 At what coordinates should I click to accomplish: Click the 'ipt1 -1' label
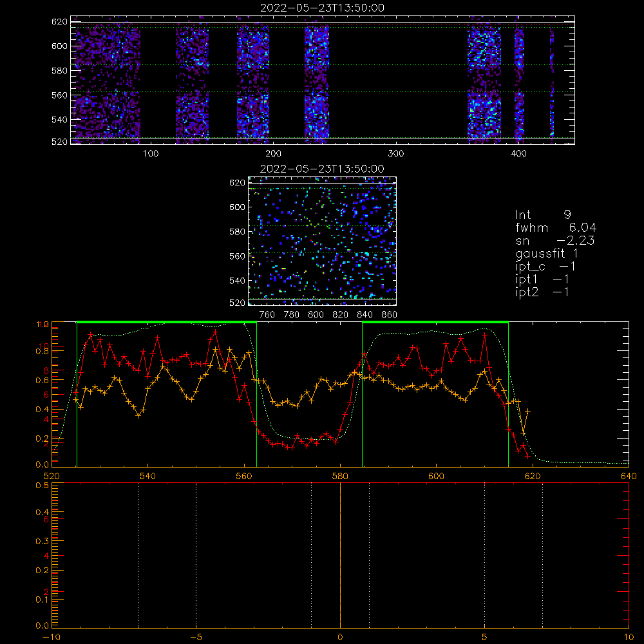coord(542,279)
